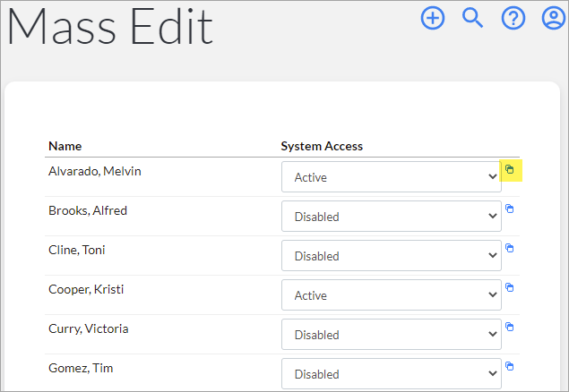Open System Access dropdown for Gomez, Tim
This screenshot has height=392, width=569.
coord(392,373)
